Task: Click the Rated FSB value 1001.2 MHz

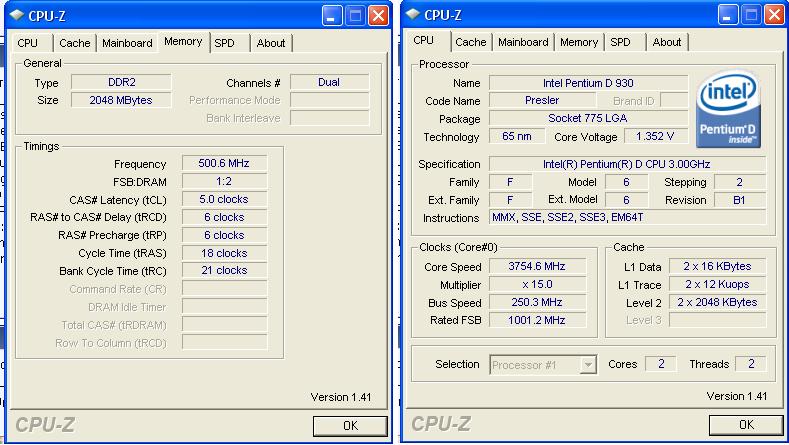Action: [537, 320]
